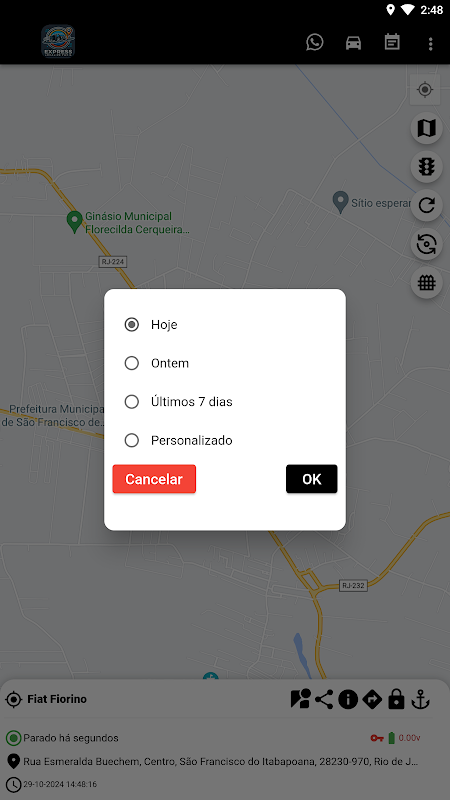Open the vehicle list car icon
Viewport: 450px width, 800px height.
pyautogui.click(x=353, y=43)
